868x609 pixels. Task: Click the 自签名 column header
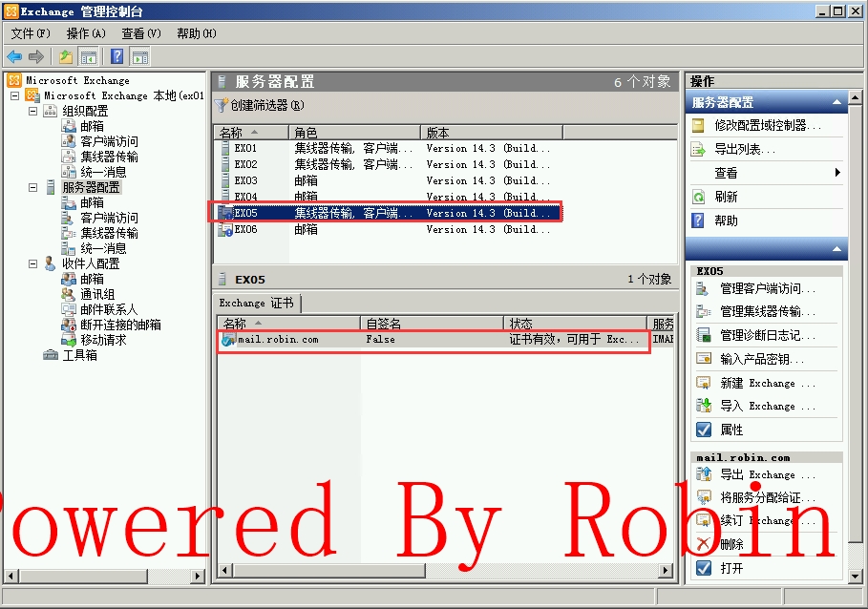click(x=432, y=323)
